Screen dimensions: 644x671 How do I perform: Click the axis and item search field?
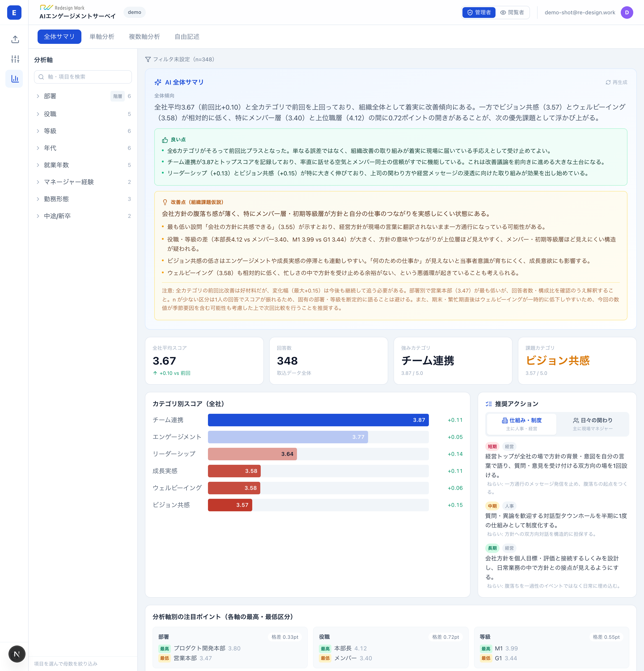pos(83,77)
